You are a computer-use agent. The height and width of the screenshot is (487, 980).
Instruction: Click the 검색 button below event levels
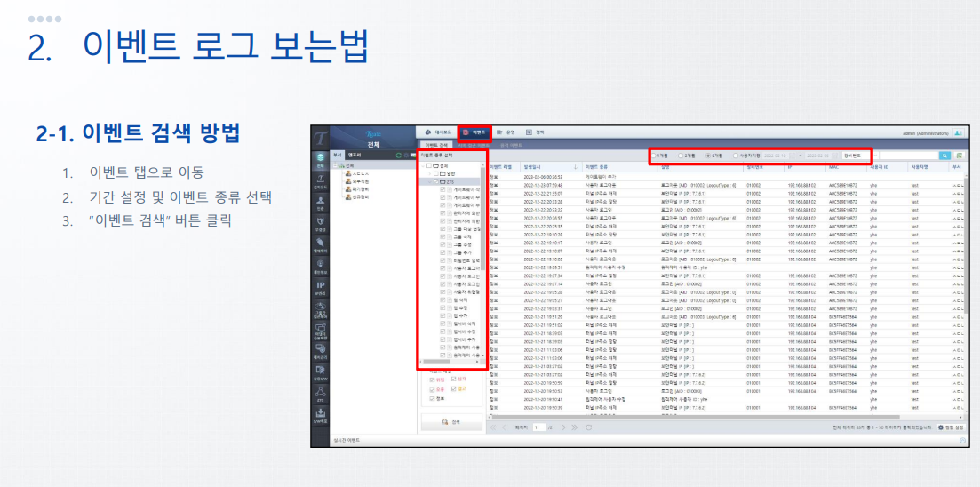click(x=451, y=422)
